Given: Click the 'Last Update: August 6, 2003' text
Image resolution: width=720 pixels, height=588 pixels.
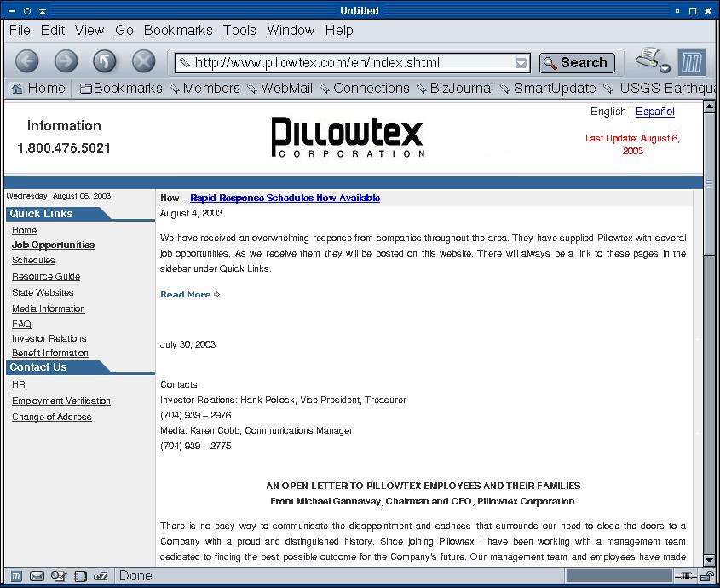Looking at the screenshot, I should [x=632, y=144].
